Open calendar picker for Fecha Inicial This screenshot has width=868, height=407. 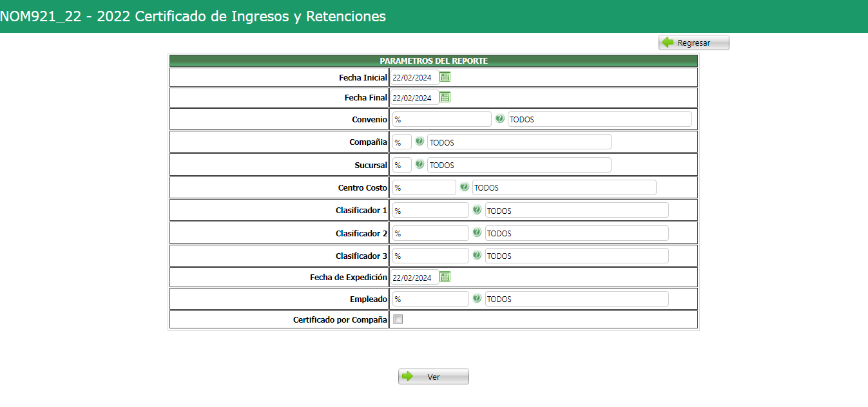445,77
